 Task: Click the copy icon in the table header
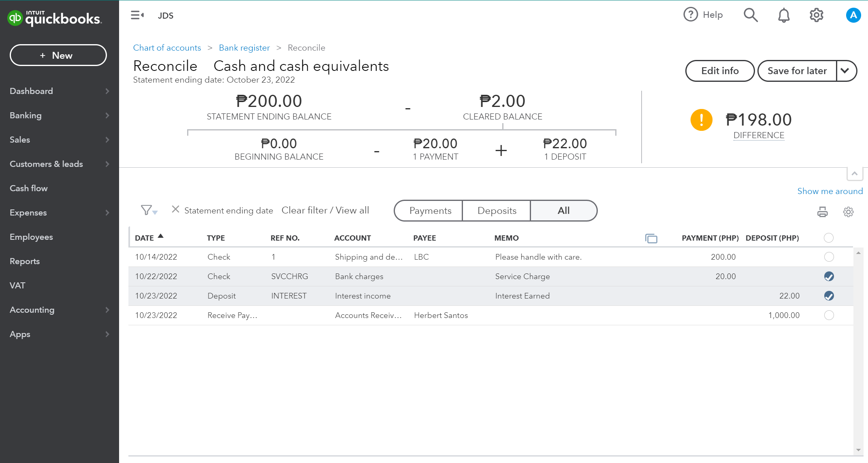coord(651,238)
